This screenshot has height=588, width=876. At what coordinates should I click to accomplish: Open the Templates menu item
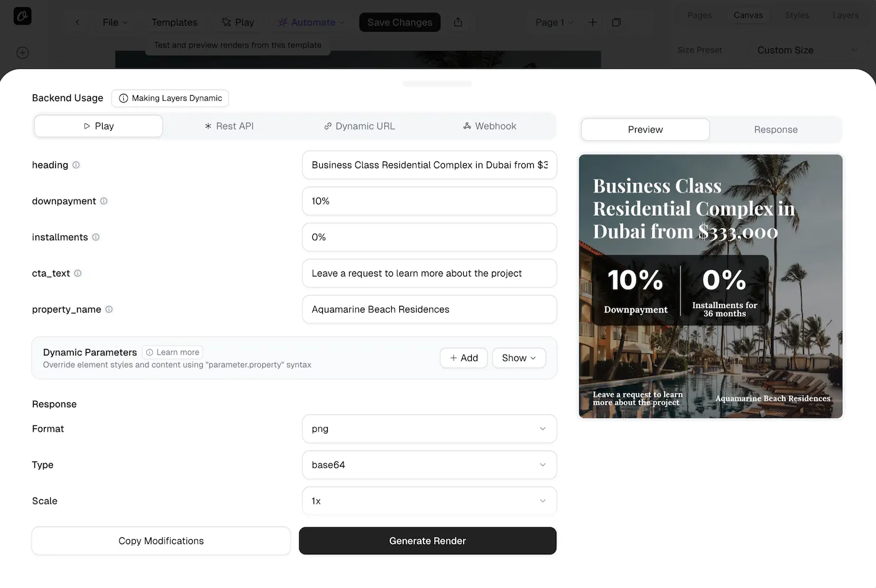[x=174, y=22]
